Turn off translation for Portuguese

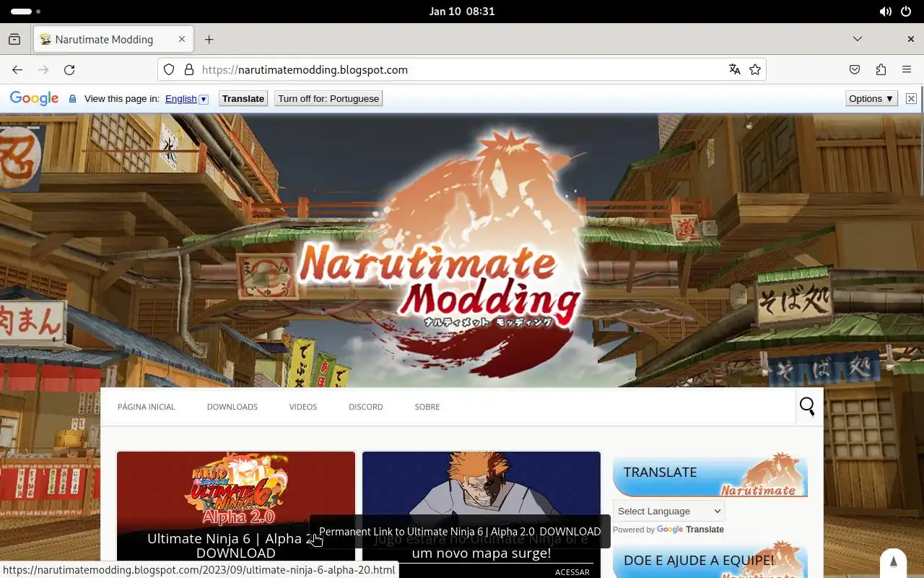(328, 99)
